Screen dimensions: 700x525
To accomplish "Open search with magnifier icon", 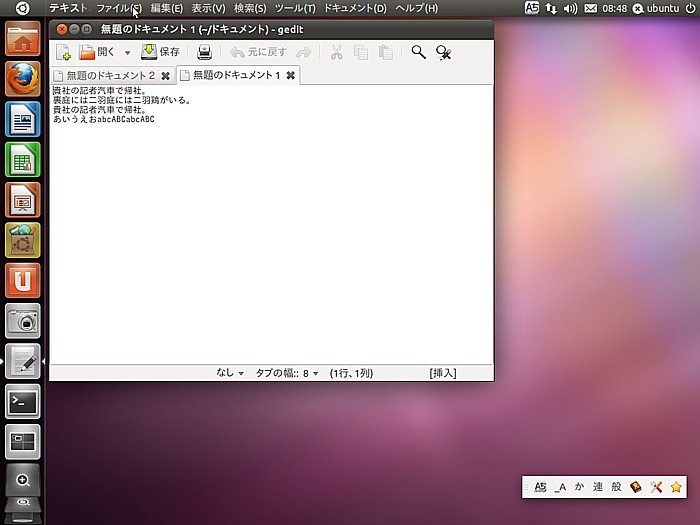I will [x=418, y=52].
